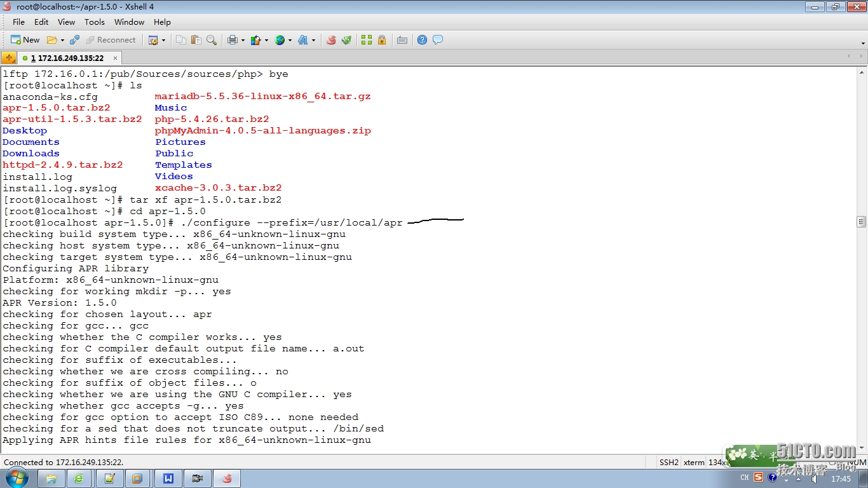This screenshot has height=488, width=868.
Task: Open the Word taskbar icon
Action: (x=168, y=478)
